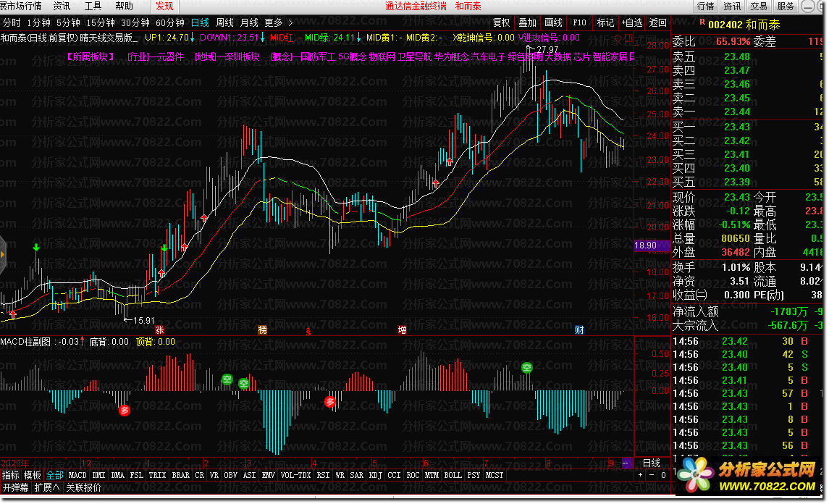Zoom out chart with minus button
Screen dimensions: 829x504
(x=652, y=475)
